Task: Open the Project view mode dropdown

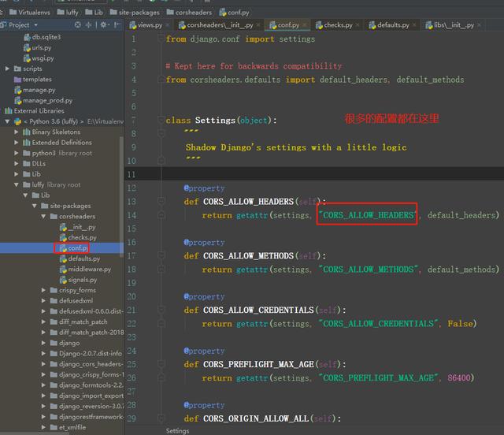Action: pyautogui.click(x=35, y=25)
